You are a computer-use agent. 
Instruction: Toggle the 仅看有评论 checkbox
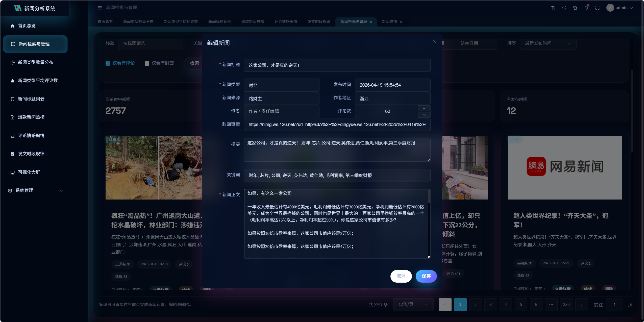point(108,63)
